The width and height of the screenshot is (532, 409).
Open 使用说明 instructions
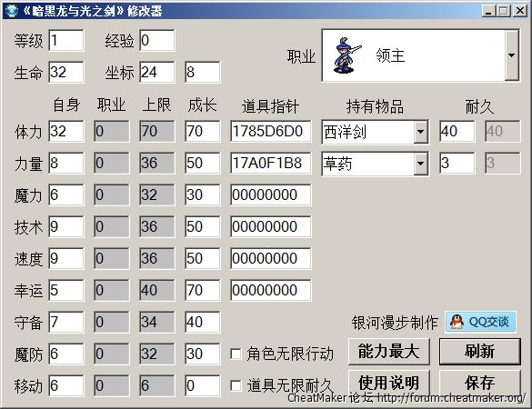click(x=389, y=383)
